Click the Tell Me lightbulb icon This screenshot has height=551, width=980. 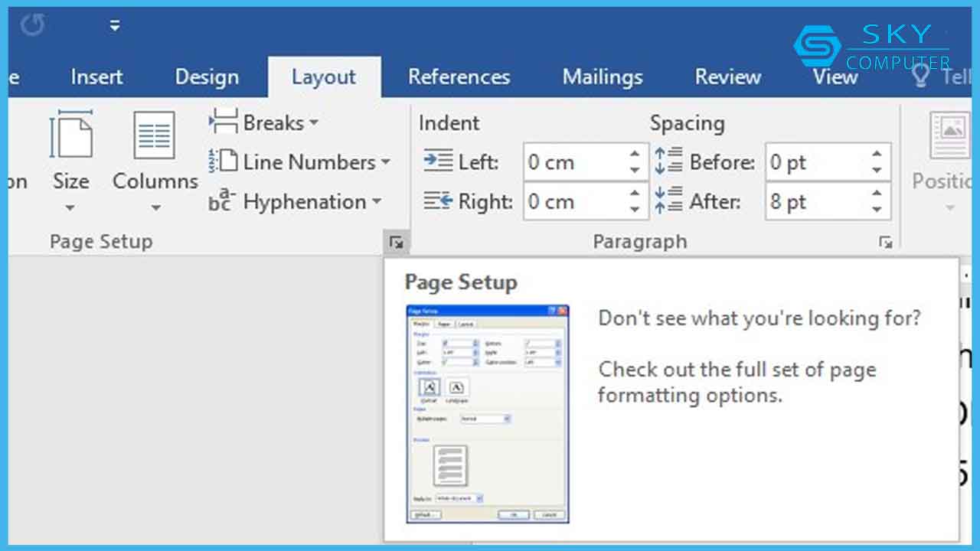click(x=921, y=76)
